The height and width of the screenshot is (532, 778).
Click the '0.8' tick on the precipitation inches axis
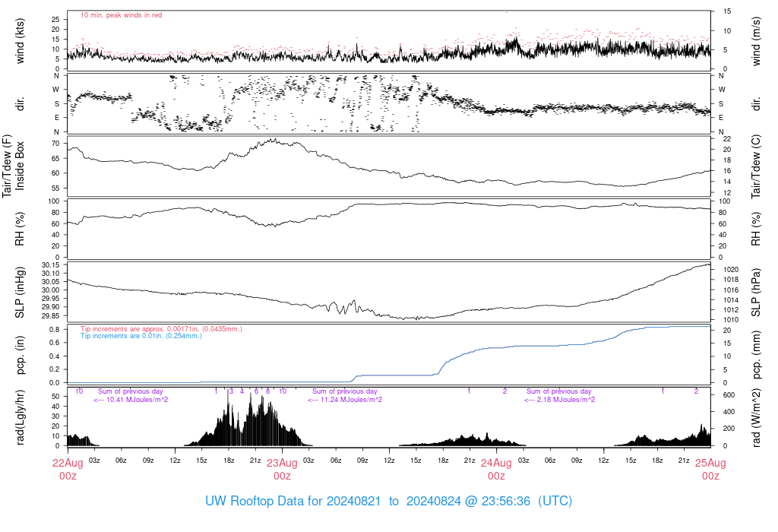tap(55, 330)
